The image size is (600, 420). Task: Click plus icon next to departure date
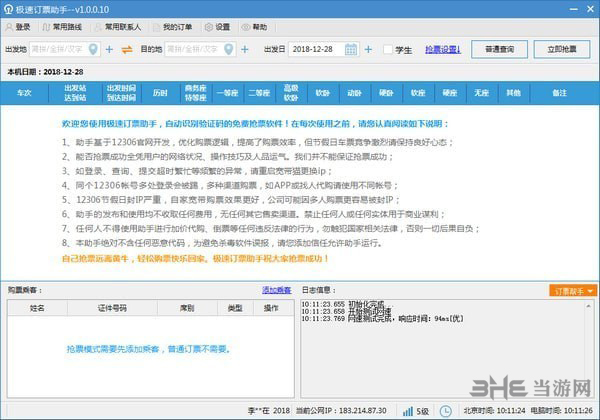[368, 49]
